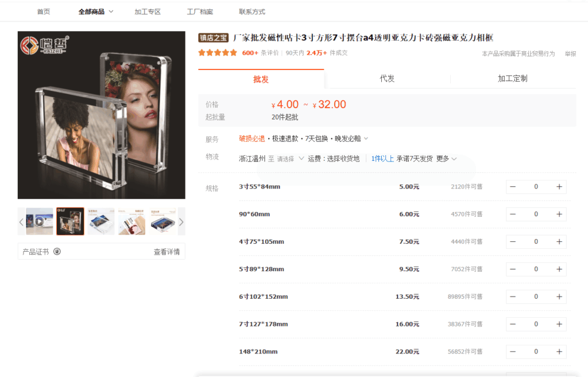Screen dimensions: 588x377
Task: Expand 更多 logistics options
Action: pos(446,159)
